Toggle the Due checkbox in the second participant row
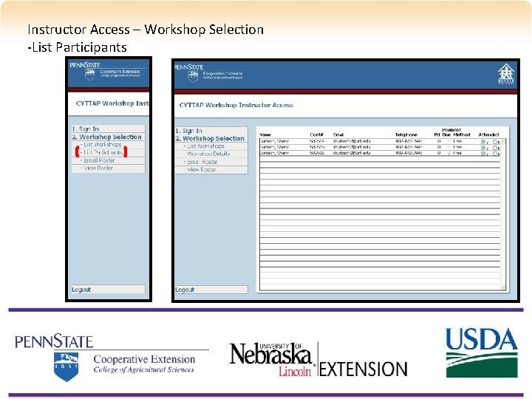532x399 pixels. click(x=449, y=147)
